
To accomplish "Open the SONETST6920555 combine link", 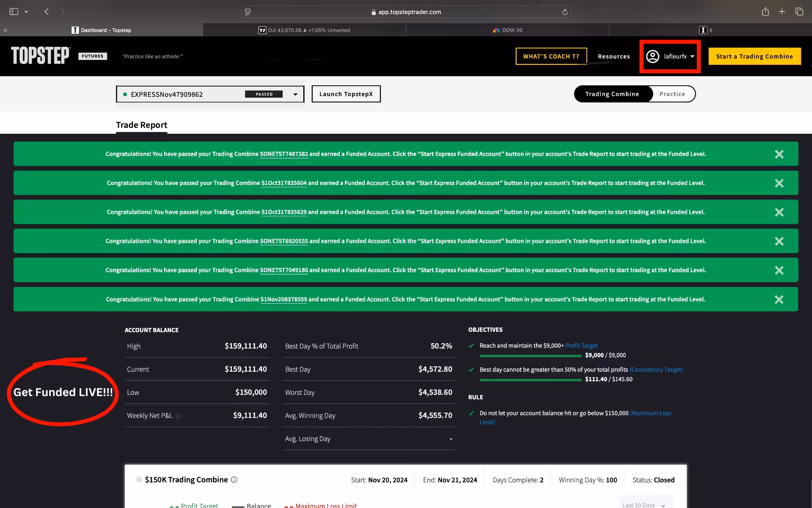I will [x=284, y=241].
